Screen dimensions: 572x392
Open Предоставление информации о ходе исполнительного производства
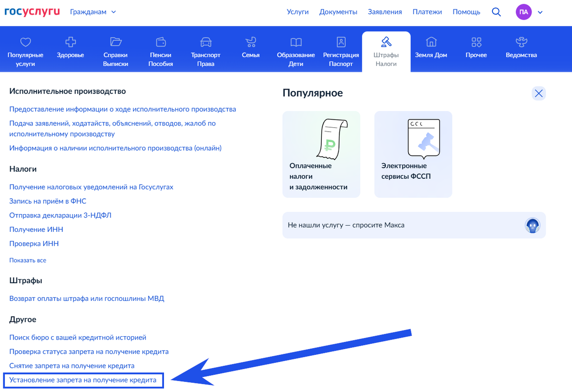pyautogui.click(x=123, y=109)
